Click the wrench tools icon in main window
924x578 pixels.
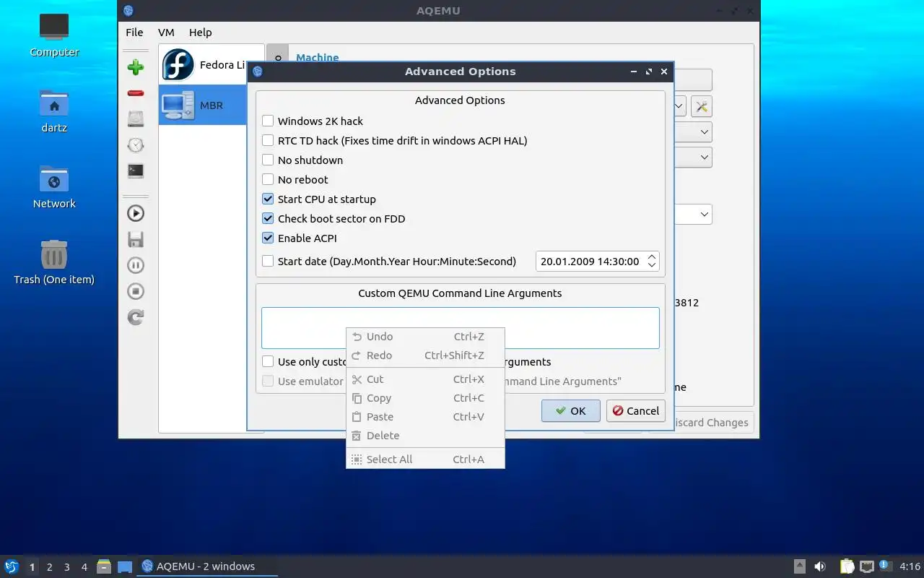click(x=702, y=107)
